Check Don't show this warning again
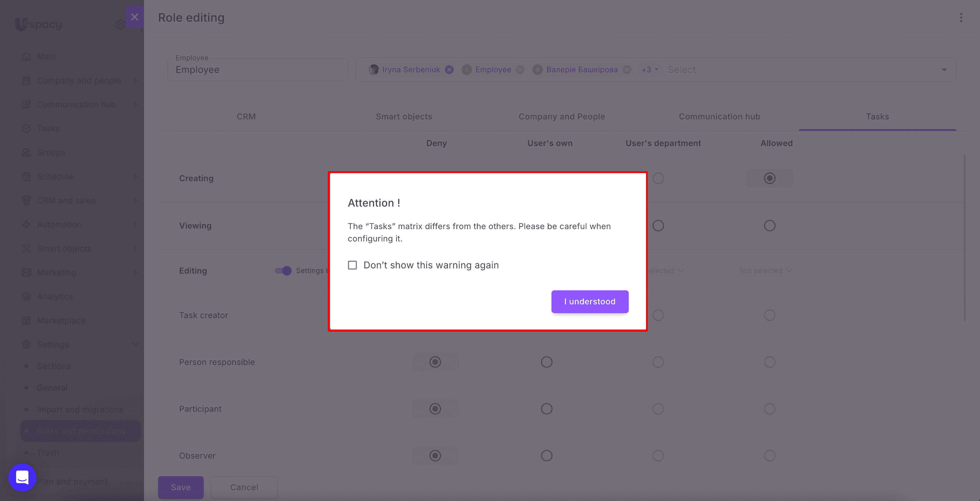The image size is (980, 501). (352, 265)
